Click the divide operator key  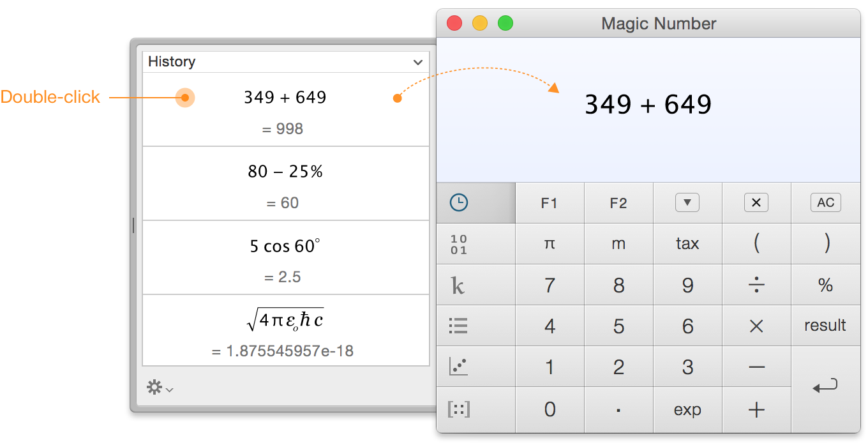(x=756, y=285)
